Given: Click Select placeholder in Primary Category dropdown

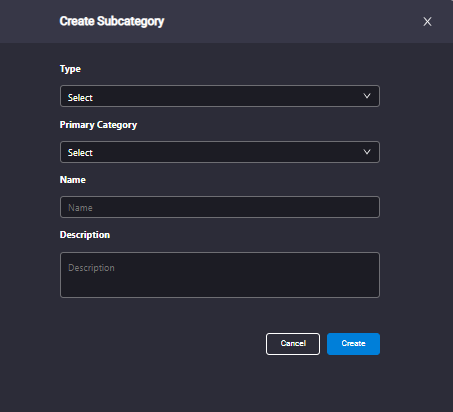Looking at the screenshot, I should coord(80,153).
